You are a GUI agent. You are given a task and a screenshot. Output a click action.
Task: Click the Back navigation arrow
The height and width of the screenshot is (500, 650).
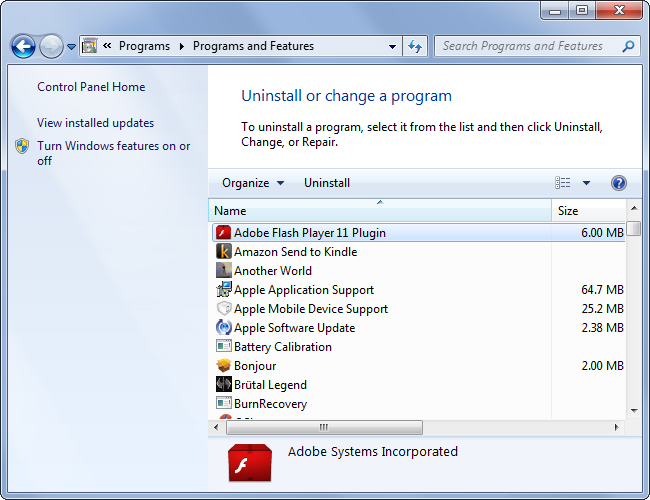tap(23, 46)
